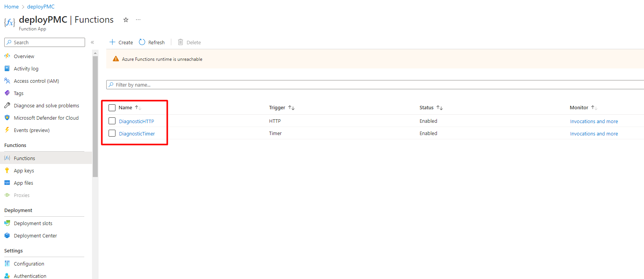Viewport: 644px width, 279px height.
Task: Click the sidebar Search input field
Action: (x=45, y=42)
